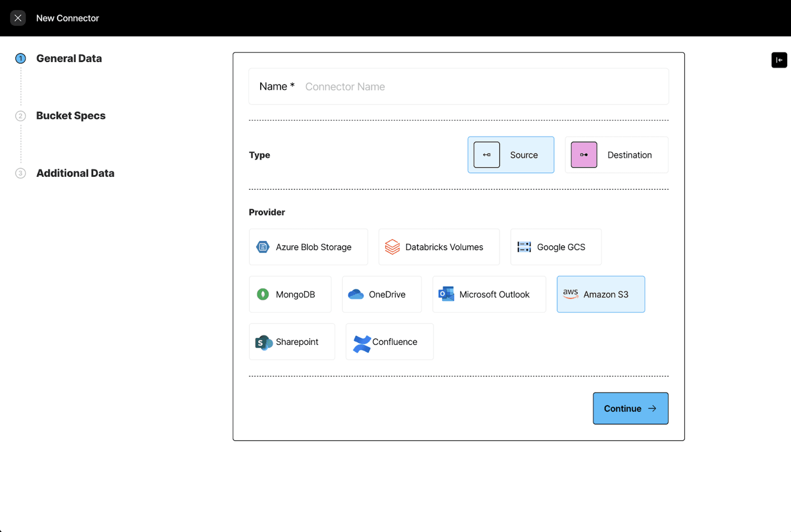Click the Microsoft Outlook logo icon
This screenshot has width=791, height=532.
tap(446, 294)
